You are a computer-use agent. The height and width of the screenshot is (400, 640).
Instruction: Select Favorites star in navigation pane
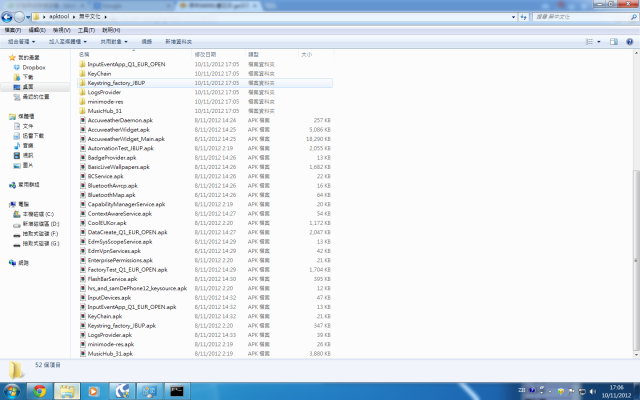(12, 58)
